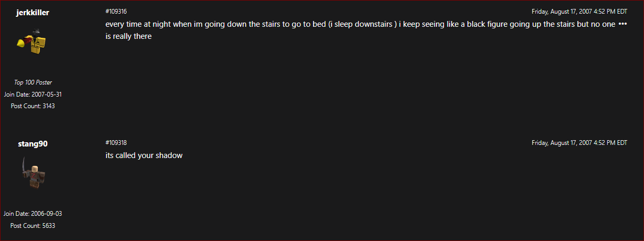Open jerkkiller's profile via username
Image resolution: width=644 pixels, height=241 pixels.
33,12
